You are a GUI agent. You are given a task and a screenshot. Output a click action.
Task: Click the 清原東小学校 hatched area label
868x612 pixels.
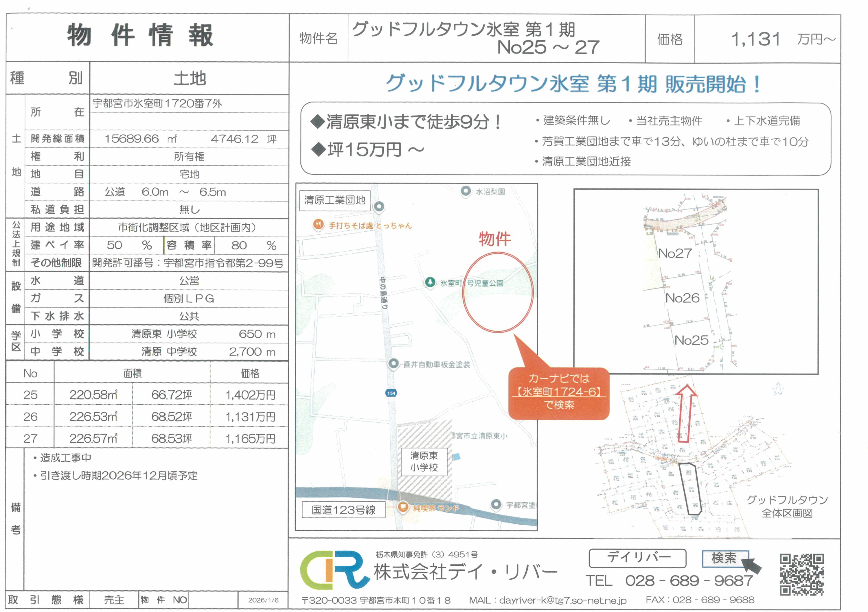click(x=424, y=461)
